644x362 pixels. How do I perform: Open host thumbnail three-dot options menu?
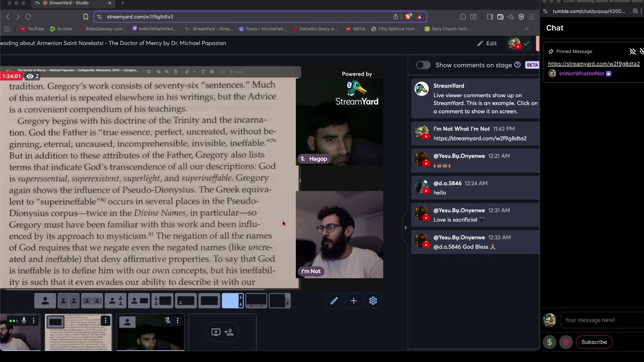(x=34, y=320)
